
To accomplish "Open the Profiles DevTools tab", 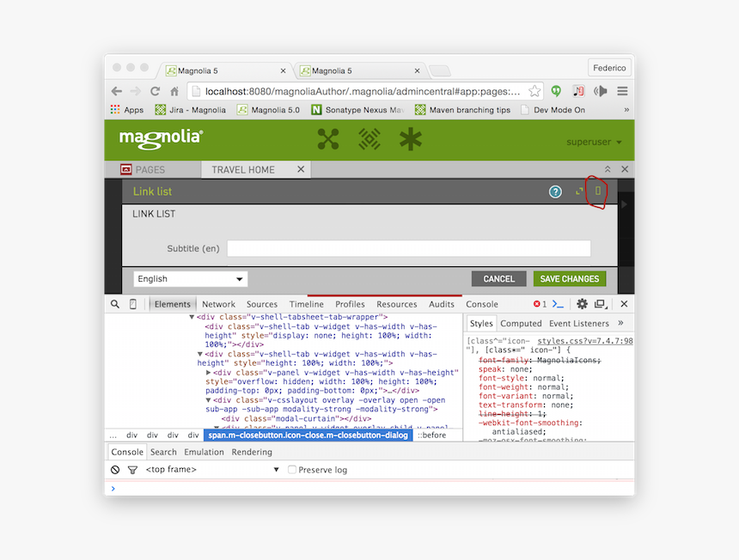I will click(x=350, y=304).
